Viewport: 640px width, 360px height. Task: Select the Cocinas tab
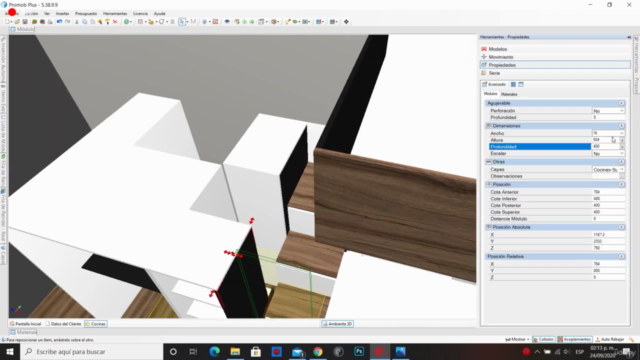[x=96, y=324]
